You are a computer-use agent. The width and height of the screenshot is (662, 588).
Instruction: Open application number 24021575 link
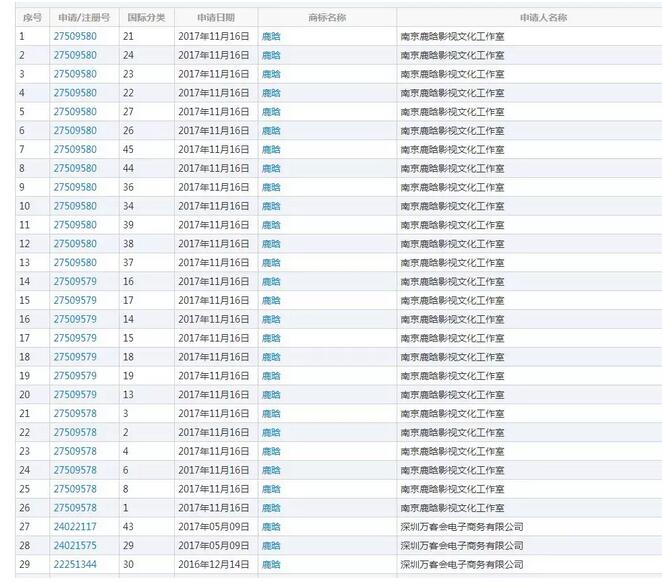75,545
